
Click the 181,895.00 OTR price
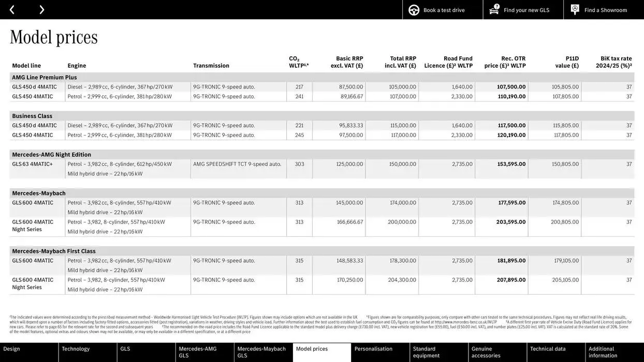coord(511,261)
